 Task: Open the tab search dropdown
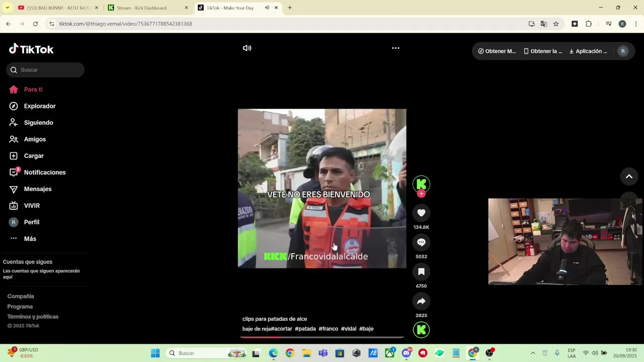click(7, 8)
